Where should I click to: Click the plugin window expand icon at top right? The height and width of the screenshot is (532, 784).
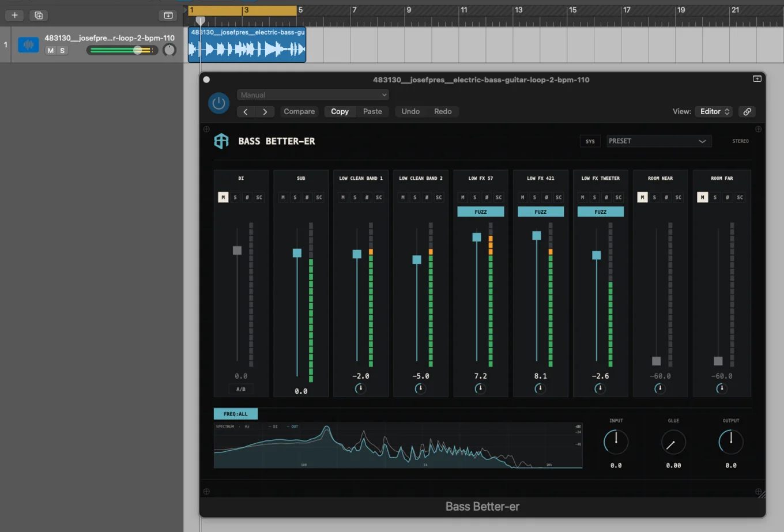pos(757,79)
